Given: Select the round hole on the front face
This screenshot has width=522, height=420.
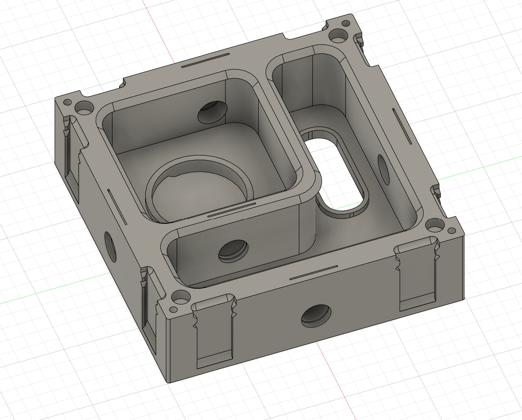Looking at the screenshot, I should tap(316, 317).
